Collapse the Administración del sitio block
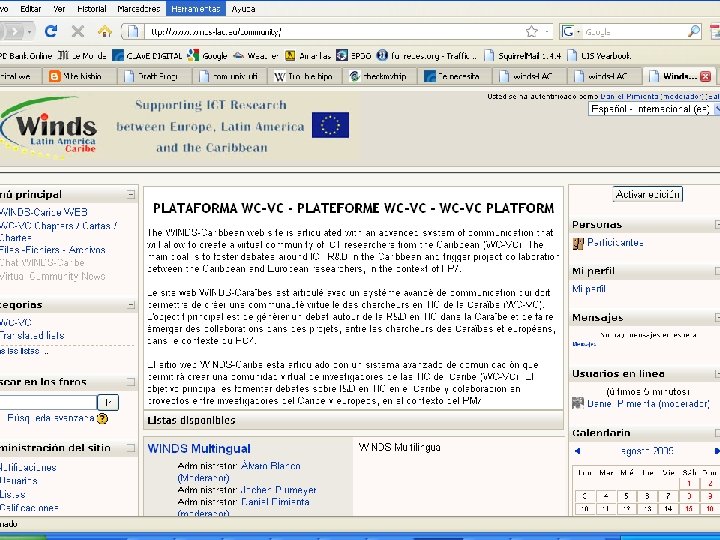 [131, 448]
